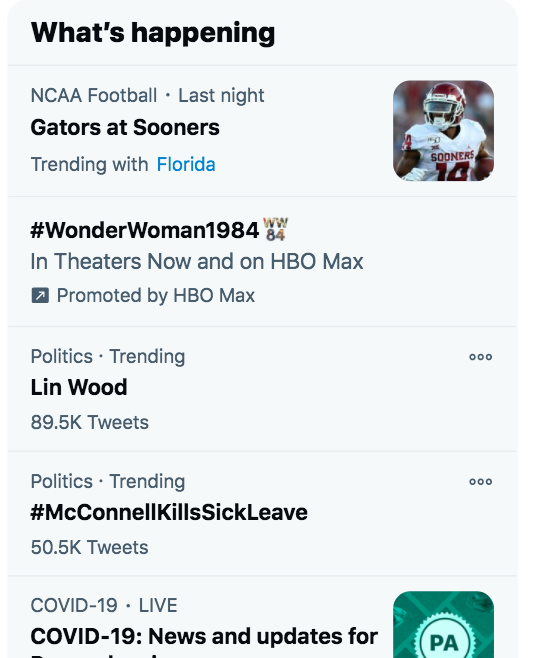The height and width of the screenshot is (658, 549).
Task: Click the NCAA Football Last night label
Action: [x=147, y=95]
